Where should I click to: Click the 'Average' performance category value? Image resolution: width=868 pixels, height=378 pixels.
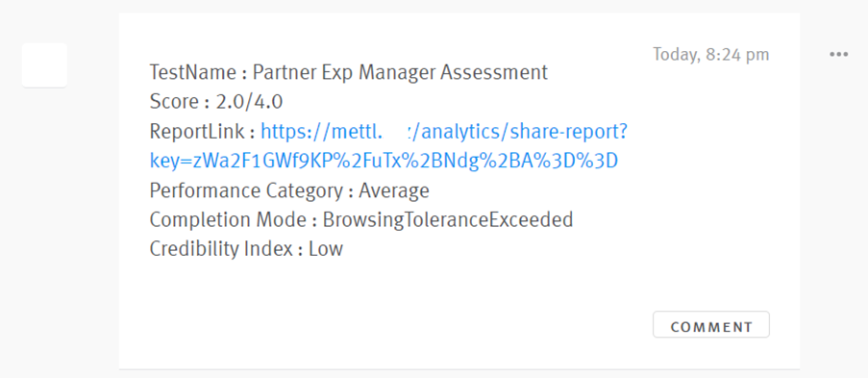pos(393,190)
